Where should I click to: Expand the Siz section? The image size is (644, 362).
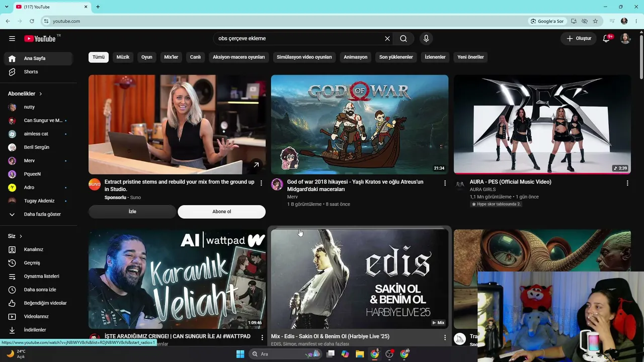pyautogui.click(x=15, y=236)
